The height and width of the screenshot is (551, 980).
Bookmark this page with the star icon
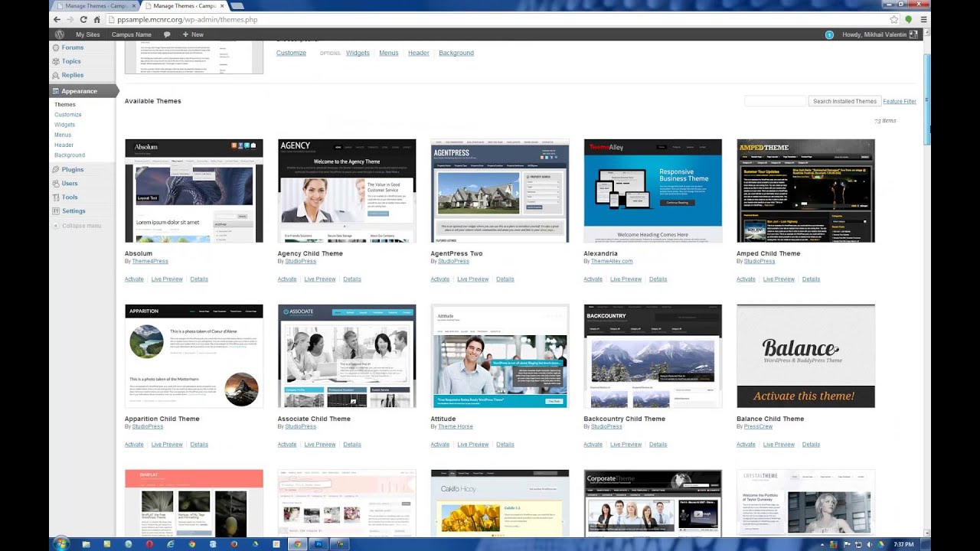tap(893, 19)
